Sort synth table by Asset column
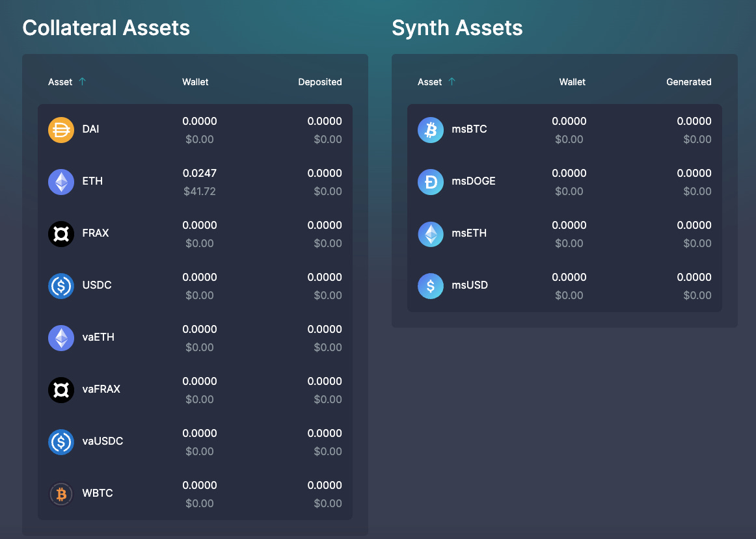 [x=429, y=82]
